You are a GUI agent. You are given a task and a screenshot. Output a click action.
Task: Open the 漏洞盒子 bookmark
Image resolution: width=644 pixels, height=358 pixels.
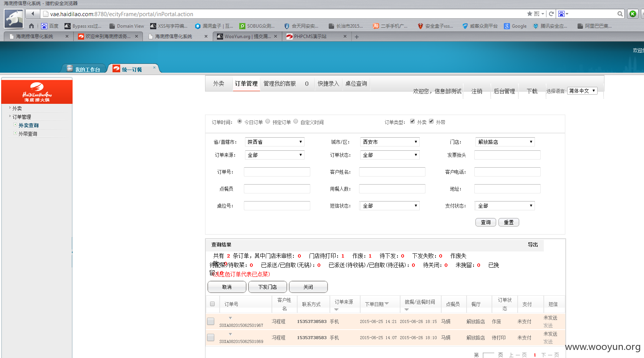click(214, 26)
